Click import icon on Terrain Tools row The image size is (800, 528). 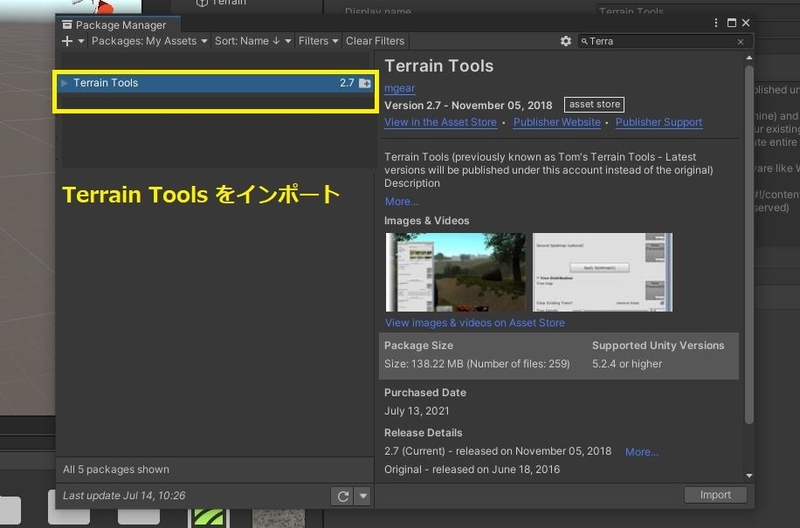point(365,83)
